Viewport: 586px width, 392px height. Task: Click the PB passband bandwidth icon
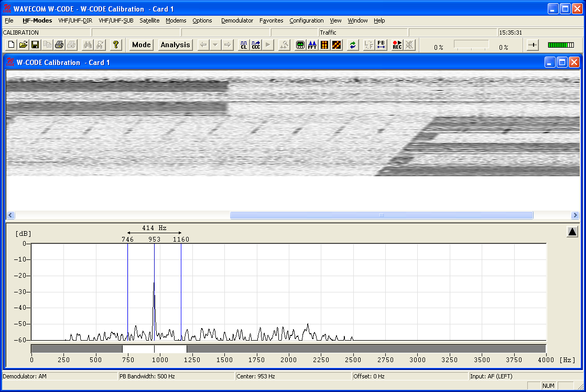[381, 45]
